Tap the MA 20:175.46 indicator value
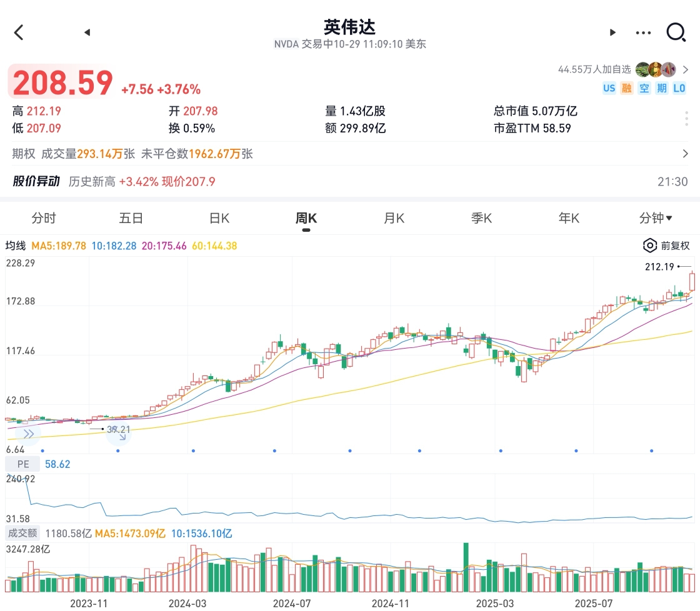Screen dimensions: 700x611 [164, 246]
